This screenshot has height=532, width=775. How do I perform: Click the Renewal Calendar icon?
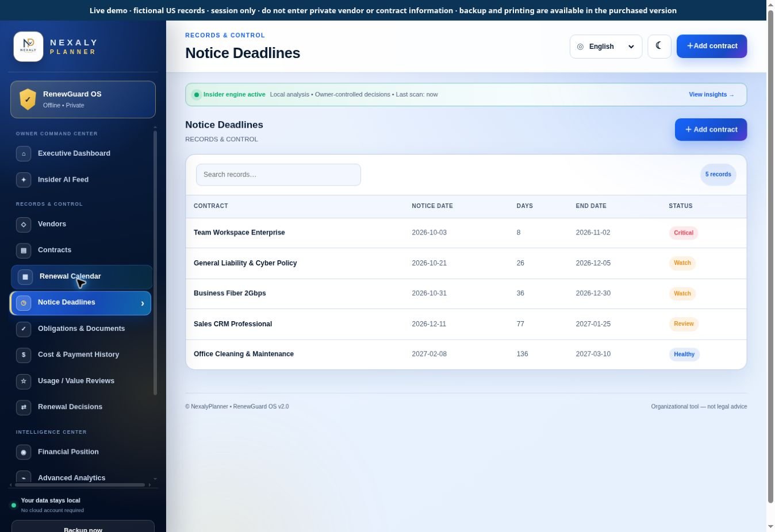click(25, 277)
